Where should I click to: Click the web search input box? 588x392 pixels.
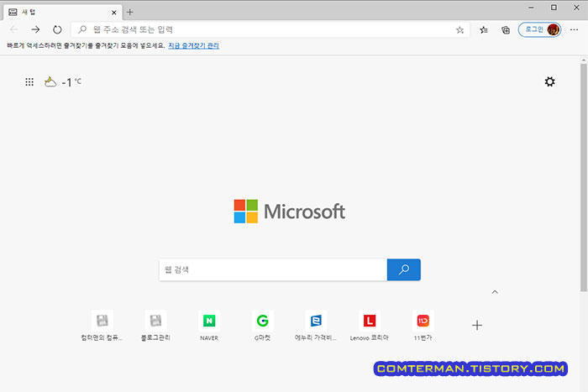[273, 269]
